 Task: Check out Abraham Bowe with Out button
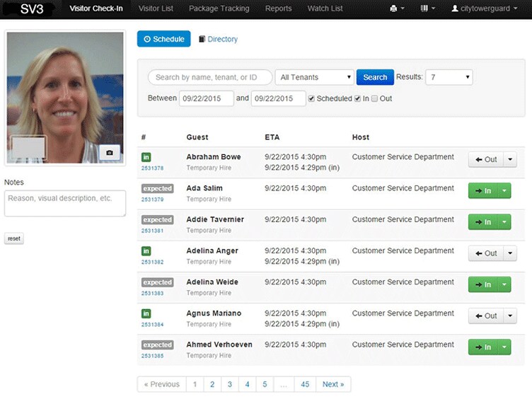pos(486,159)
